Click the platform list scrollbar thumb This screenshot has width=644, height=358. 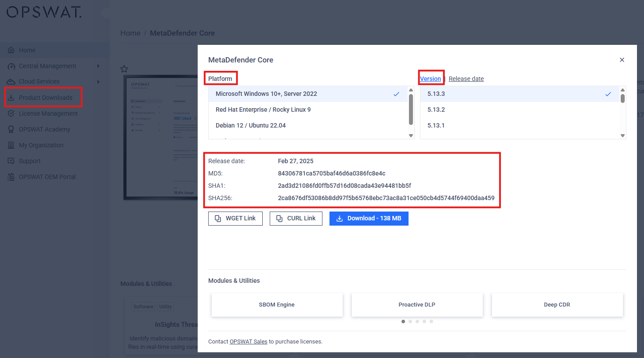[x=411, y=109]
